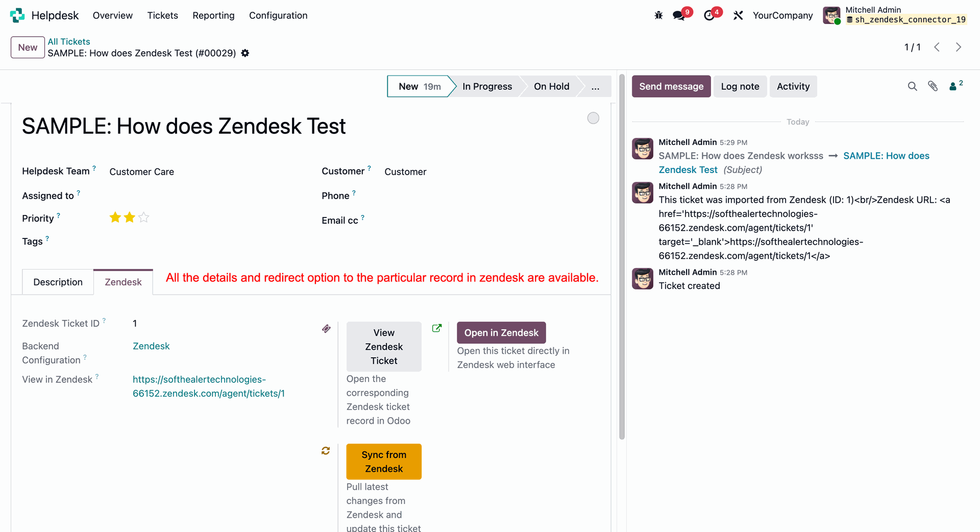This screenshot has height=532, width=980.
Task: Move ticket to In Progress stage
Action: 487,86
